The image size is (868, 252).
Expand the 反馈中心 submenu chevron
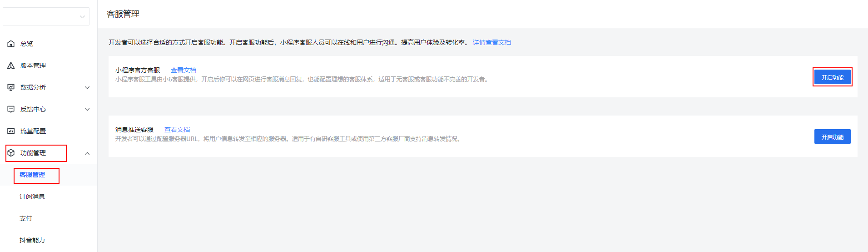tap(87, 109)
